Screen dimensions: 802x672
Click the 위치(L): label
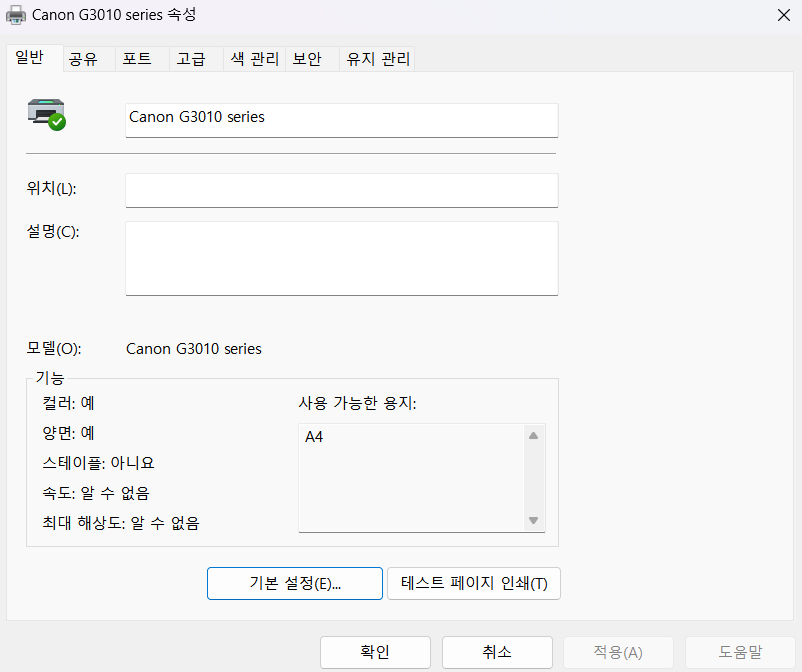[x=51, y=189]
